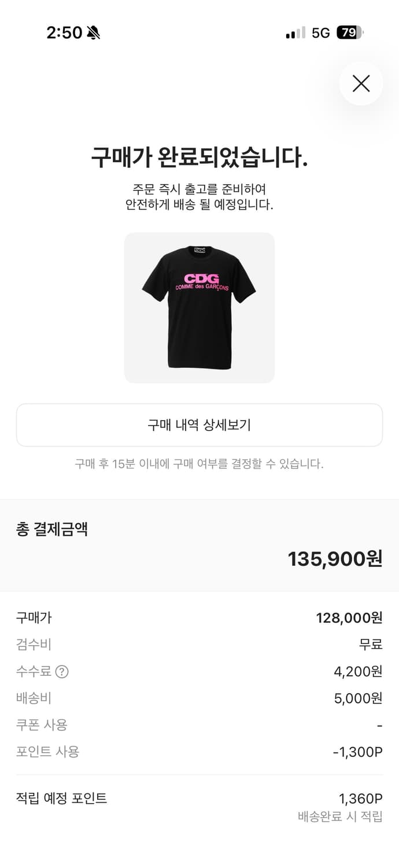Tap the 1,360P reward points value
The image size is (399, 868).
pos(361,799)
